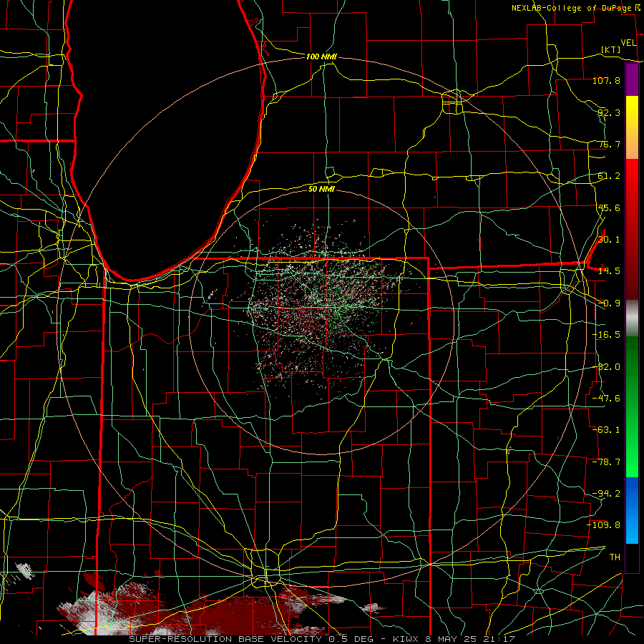The image size is (644, 644).
Task: Click the -63.1 legend value
Action: (x=606, y=430)
